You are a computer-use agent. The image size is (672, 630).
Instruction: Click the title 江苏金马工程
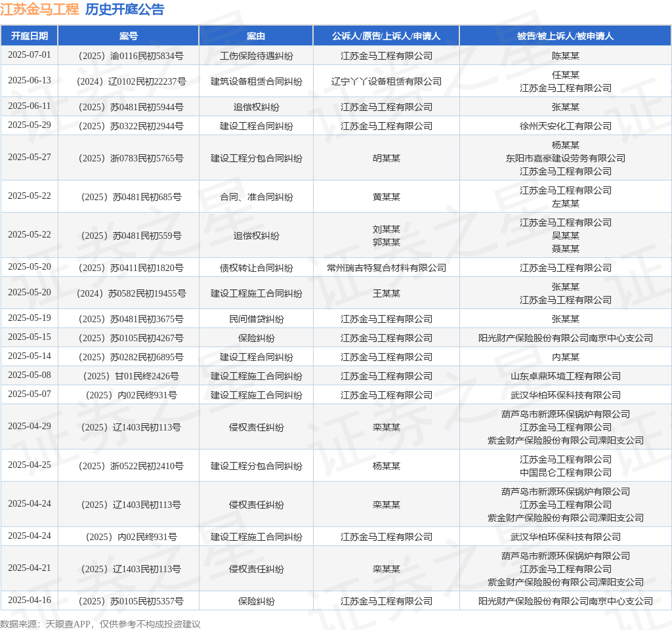click(39, 9)
